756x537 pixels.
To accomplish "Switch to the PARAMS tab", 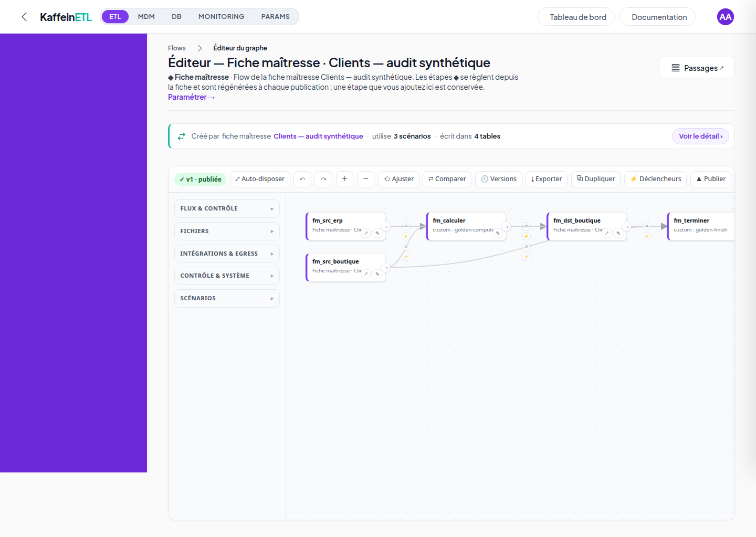I will (276, 17).
